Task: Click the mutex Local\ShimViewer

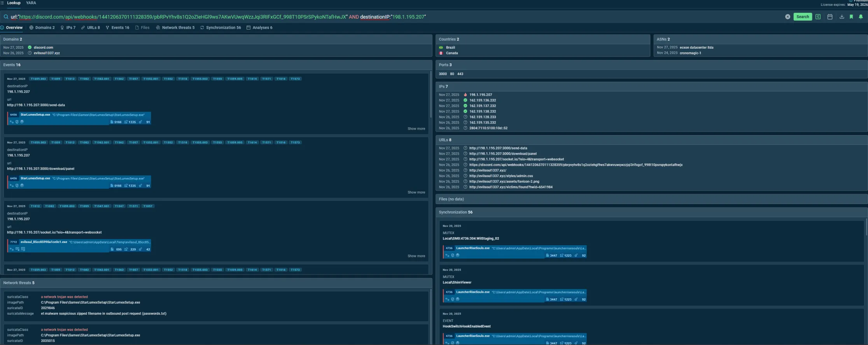Action: 457,283
